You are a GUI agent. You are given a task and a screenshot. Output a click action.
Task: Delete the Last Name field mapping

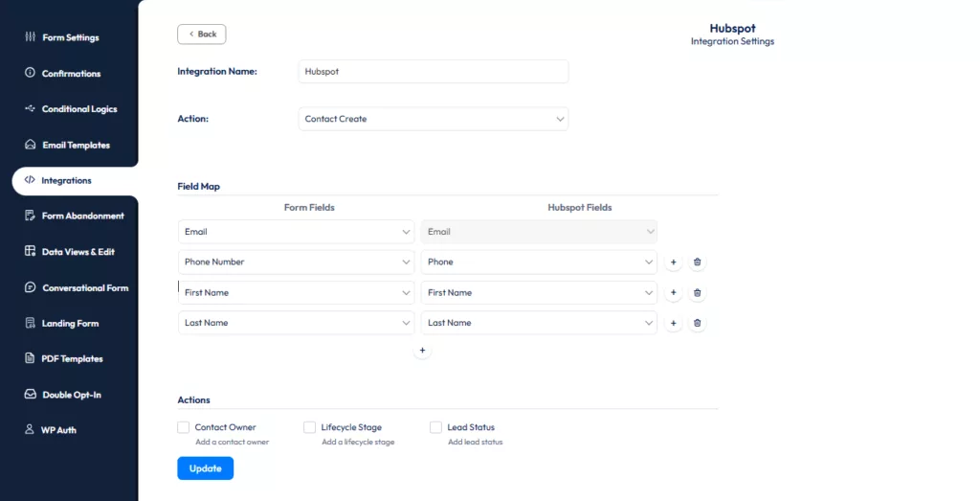(x=697, y=324)
